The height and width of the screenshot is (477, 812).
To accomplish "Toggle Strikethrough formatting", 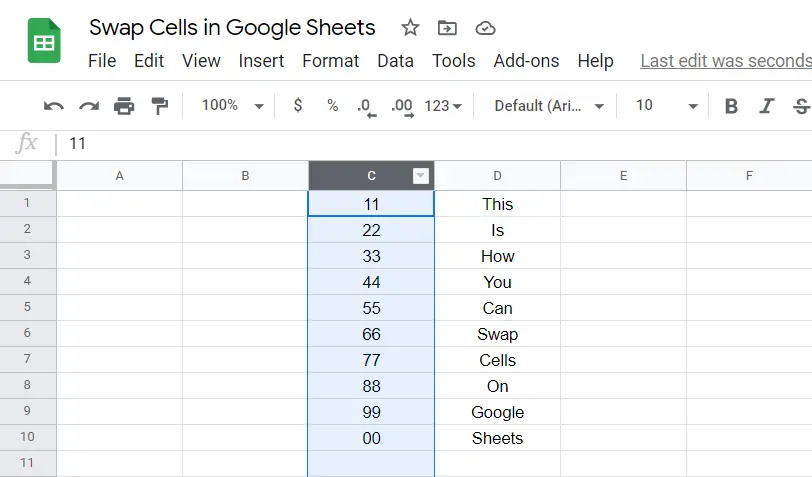I will point(801,106).
